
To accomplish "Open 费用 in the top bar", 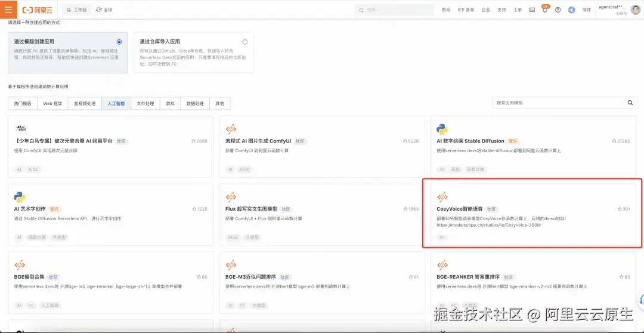I will 445,10.
